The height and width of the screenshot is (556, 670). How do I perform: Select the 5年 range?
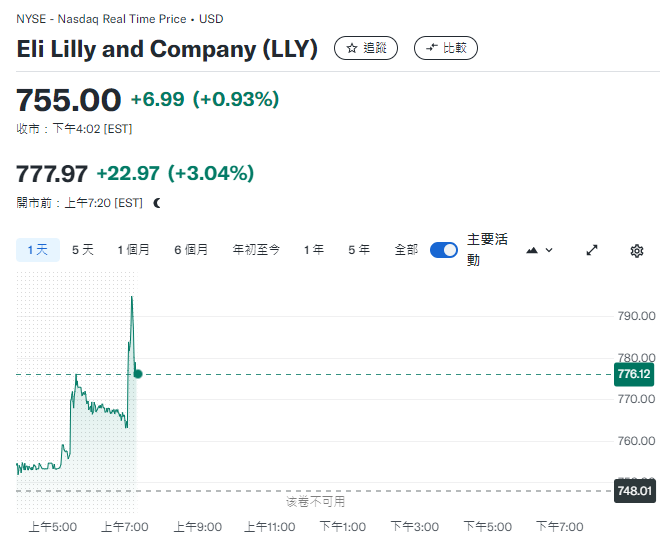click(359, 250)
